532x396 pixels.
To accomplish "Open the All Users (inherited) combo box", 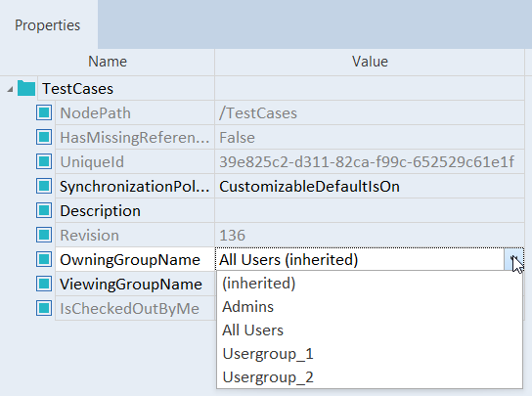I will point(370,259).
